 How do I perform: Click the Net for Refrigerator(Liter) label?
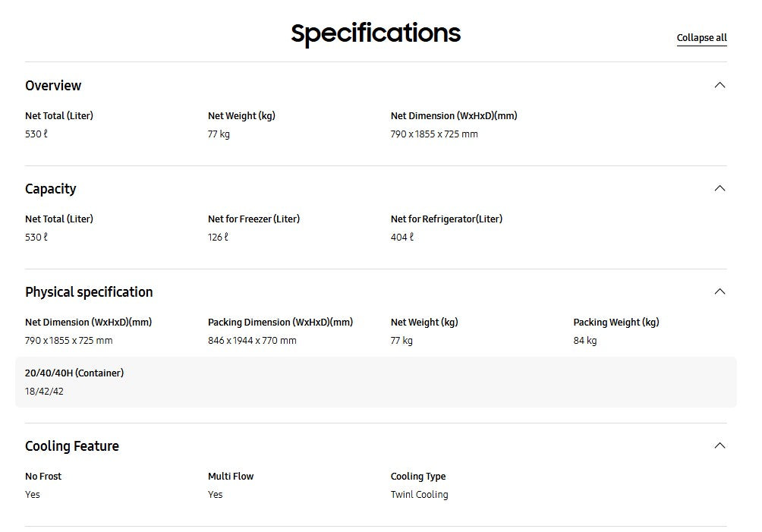pyautogui.click(x=446, y=219)
